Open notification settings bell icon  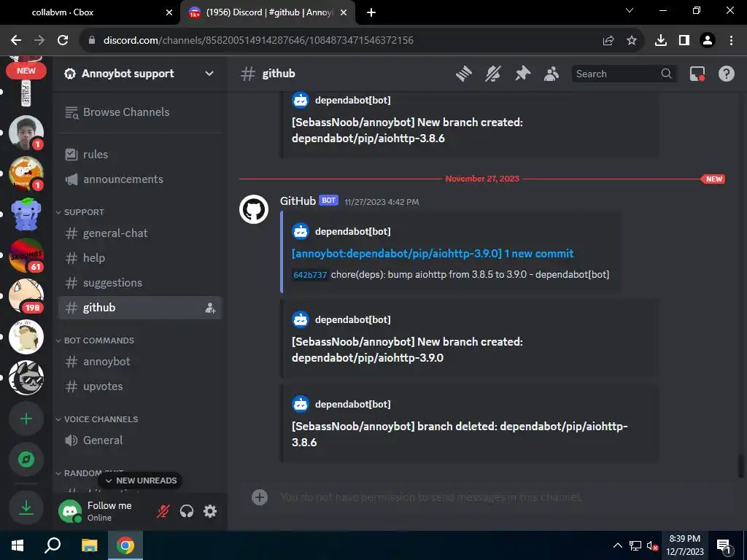click(x=493, y=74)
